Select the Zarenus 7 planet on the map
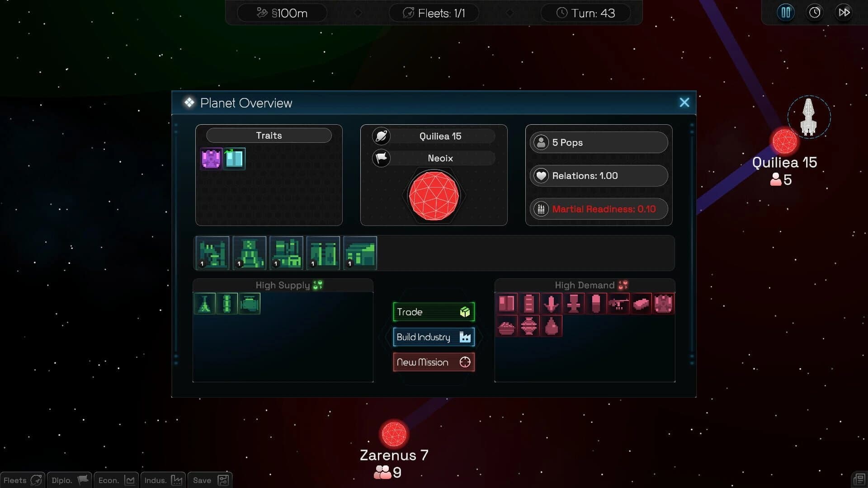The image size is (868, 488). [x=394, y=434]
